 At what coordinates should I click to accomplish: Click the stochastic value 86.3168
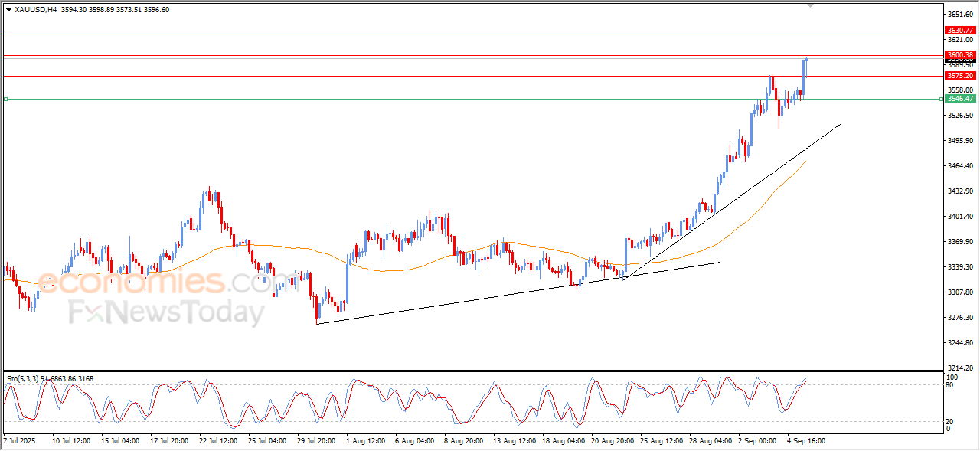coord(82,378)
